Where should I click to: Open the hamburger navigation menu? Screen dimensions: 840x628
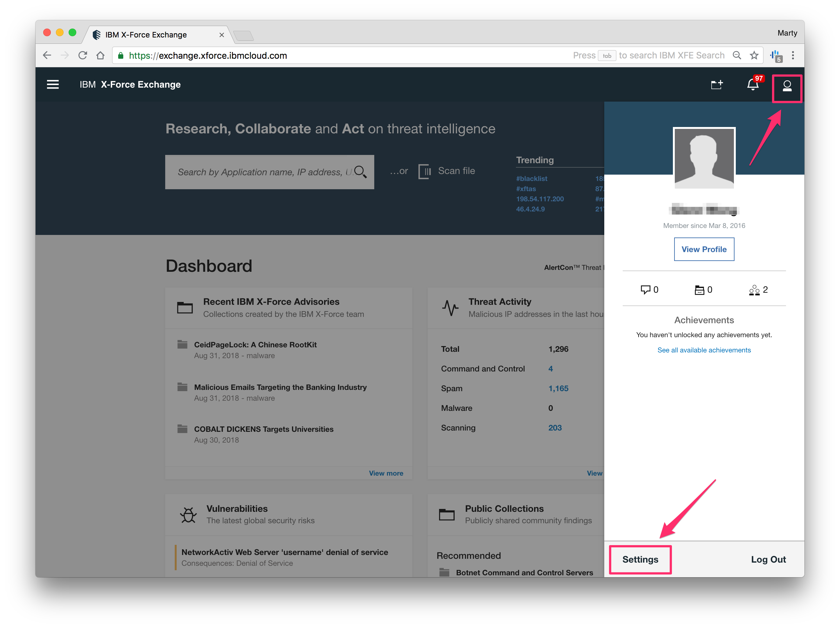click(x=53, y=84)
